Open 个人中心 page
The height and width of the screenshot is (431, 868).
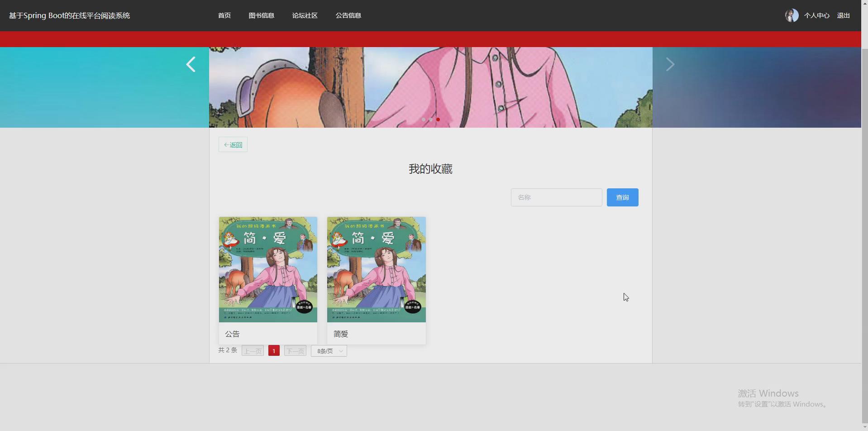click(x=817, y=15)
